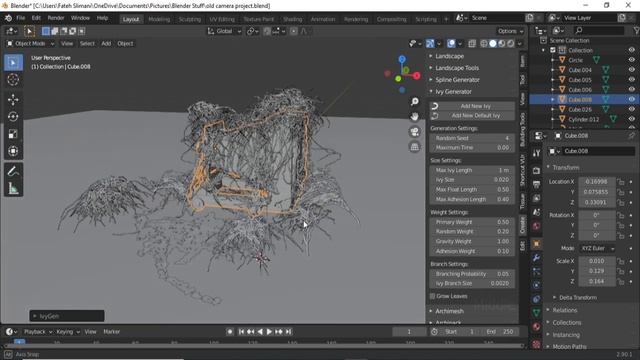The height and width of the screenshot is (360, 640).
Task: Open Object properties tab icon
Action: tap(536, 244)
